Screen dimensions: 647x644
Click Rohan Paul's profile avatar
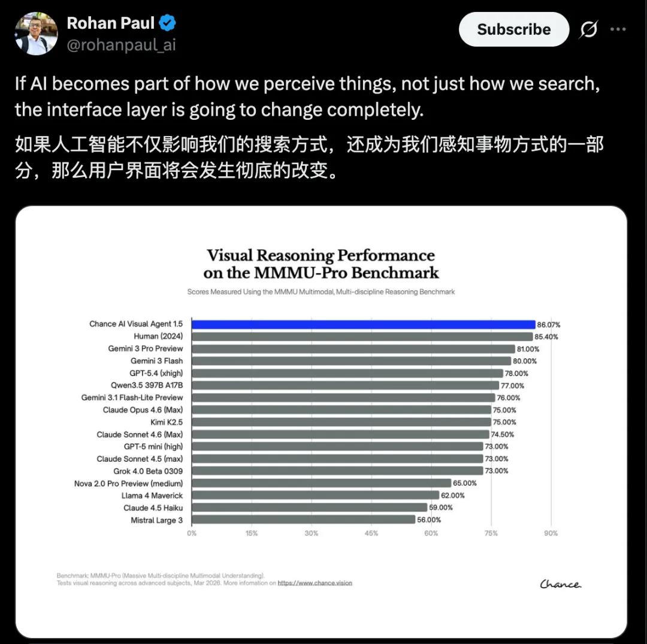36,34
